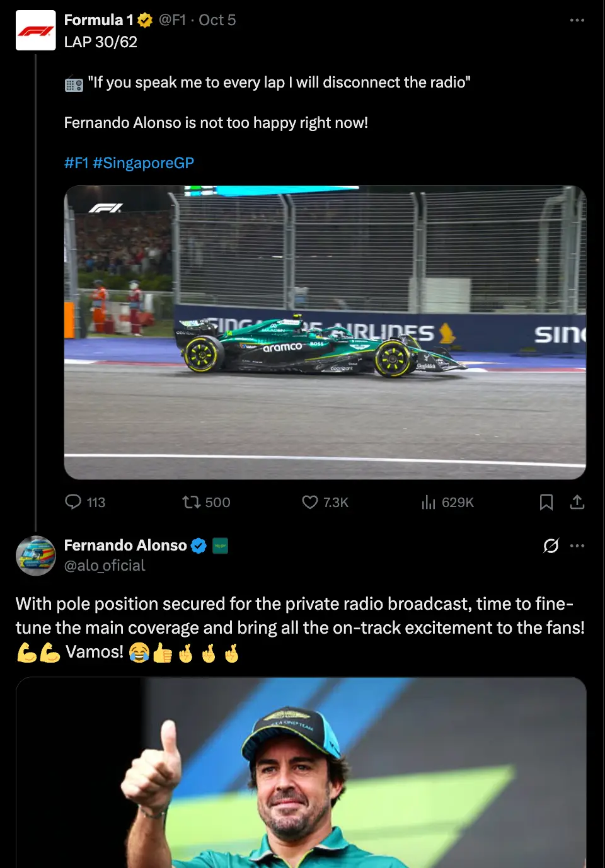
Task: Click the Oct 5 tweet timestamp
Action: pos(217,20)
